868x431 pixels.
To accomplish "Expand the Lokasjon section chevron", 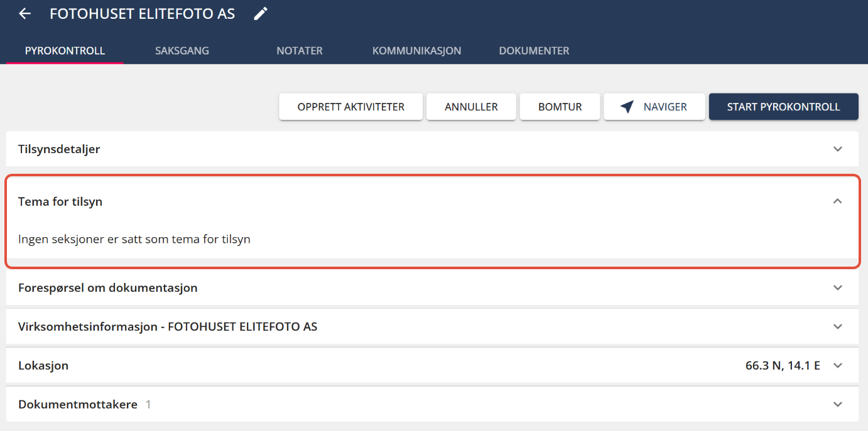I will 837,365.
